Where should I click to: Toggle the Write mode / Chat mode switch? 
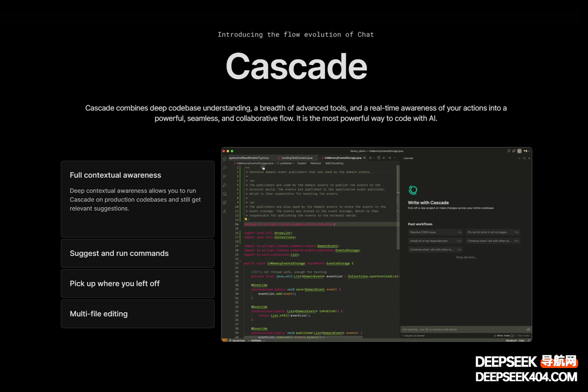point(513,336)
